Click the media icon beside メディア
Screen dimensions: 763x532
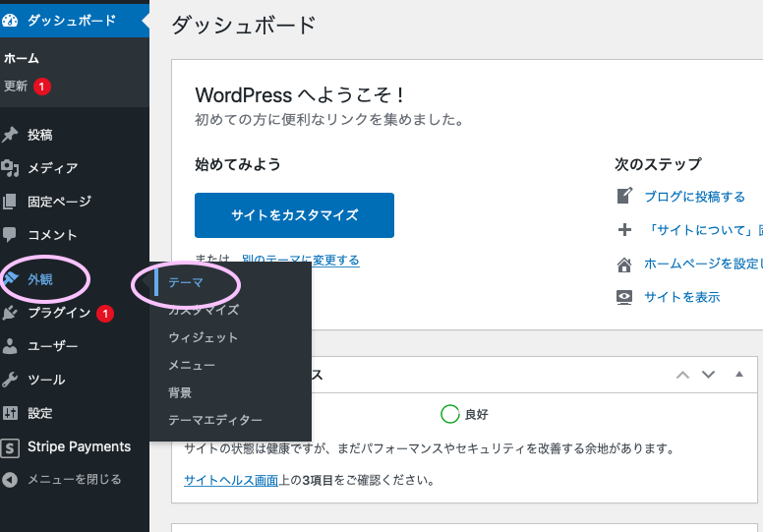click(11, 168)
